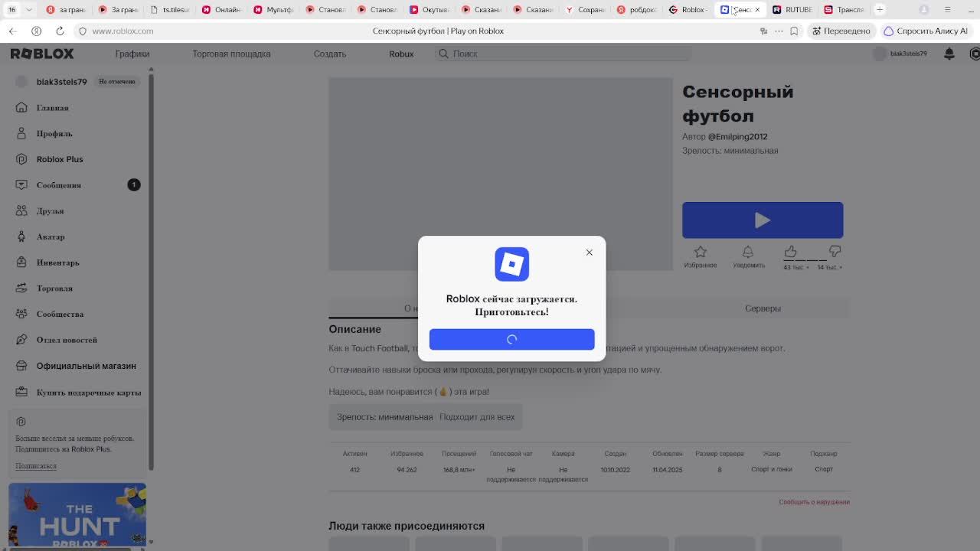Click the Отдел новостей sidebar icon

(21, 340)
